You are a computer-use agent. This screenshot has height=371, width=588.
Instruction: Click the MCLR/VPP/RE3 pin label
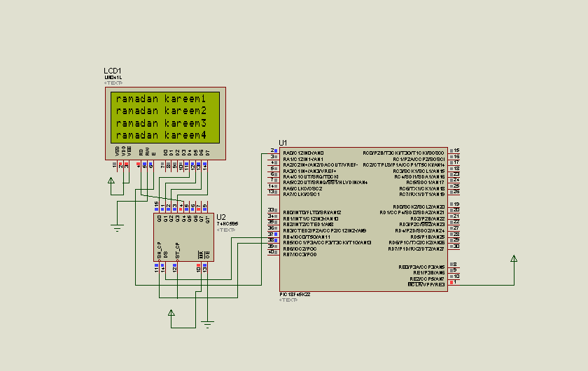coord(426,285)
